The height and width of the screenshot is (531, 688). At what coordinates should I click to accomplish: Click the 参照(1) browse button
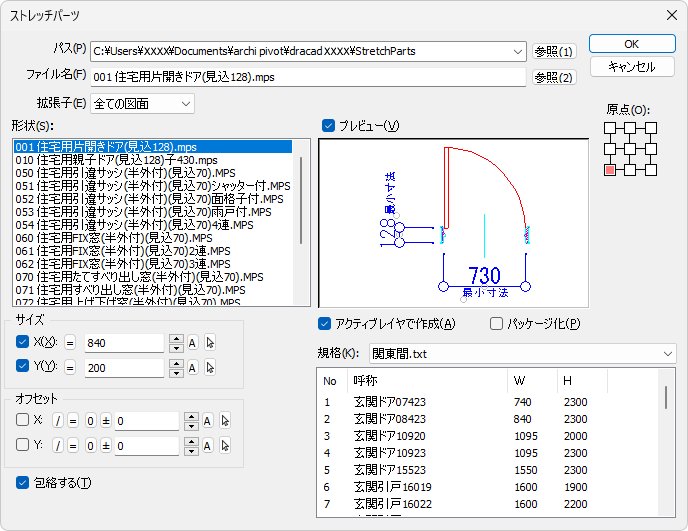pyautogui.click(x=554, y=51)
